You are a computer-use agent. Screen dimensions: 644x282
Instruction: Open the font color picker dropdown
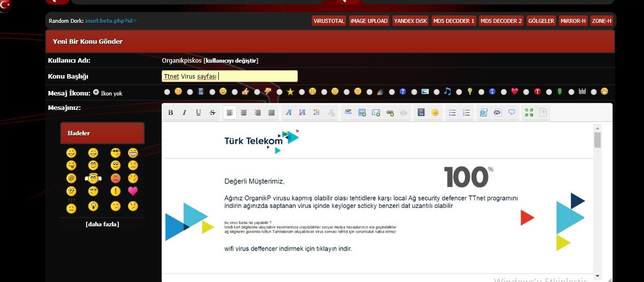pyautogui.click(x=317, y=113)
